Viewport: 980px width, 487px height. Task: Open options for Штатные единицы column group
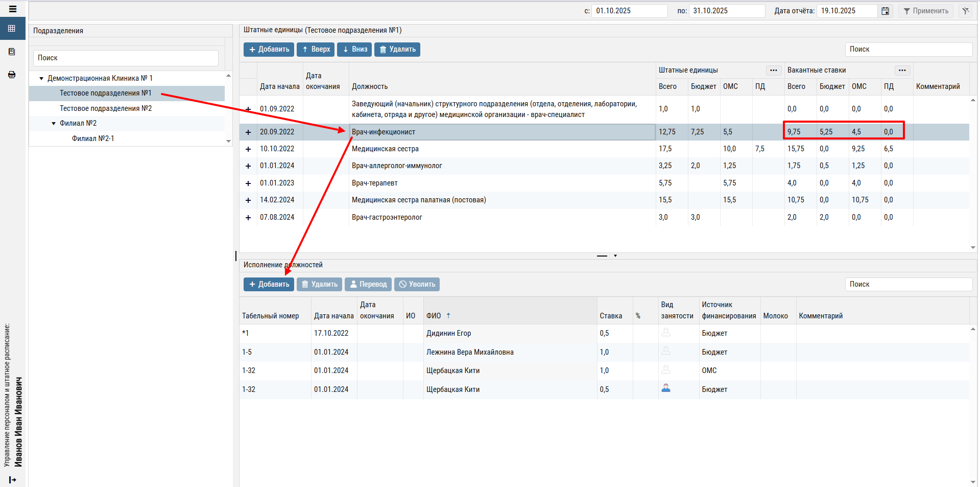click(773, 70)
